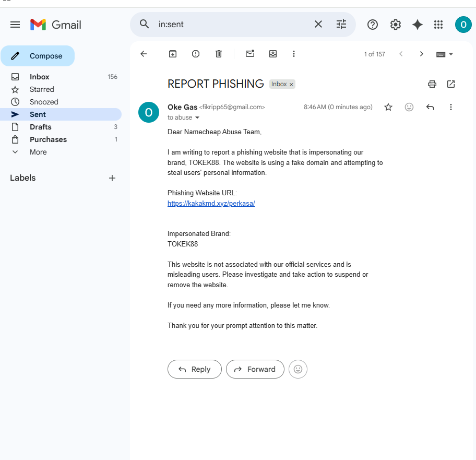Click the Gmail logo

[x=56, y=25]
